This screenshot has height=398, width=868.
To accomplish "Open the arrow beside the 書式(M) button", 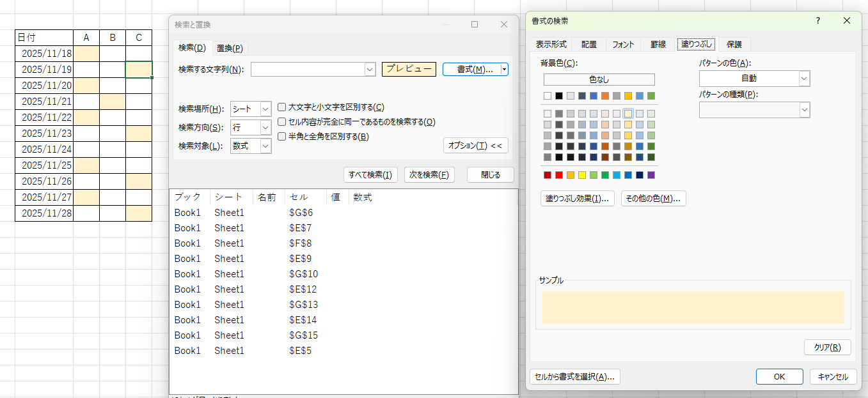I will coord(504,70).
